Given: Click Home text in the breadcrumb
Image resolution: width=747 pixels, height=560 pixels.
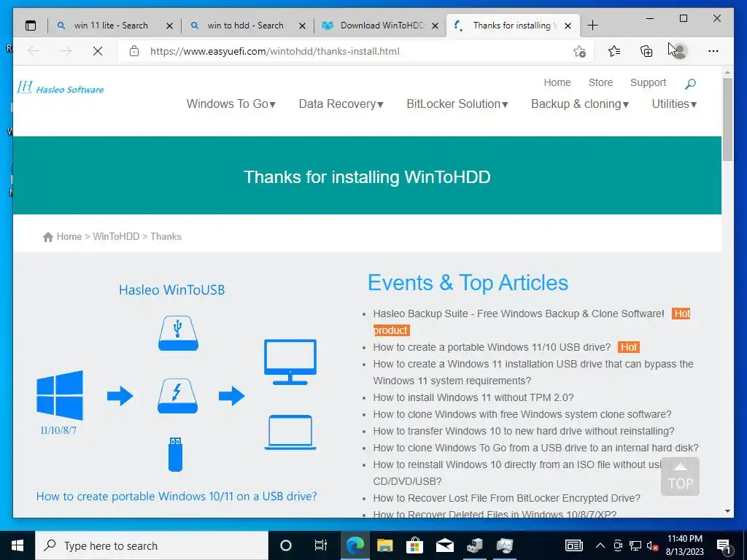Looking at the screenshot, I should [x=69, y=237].
